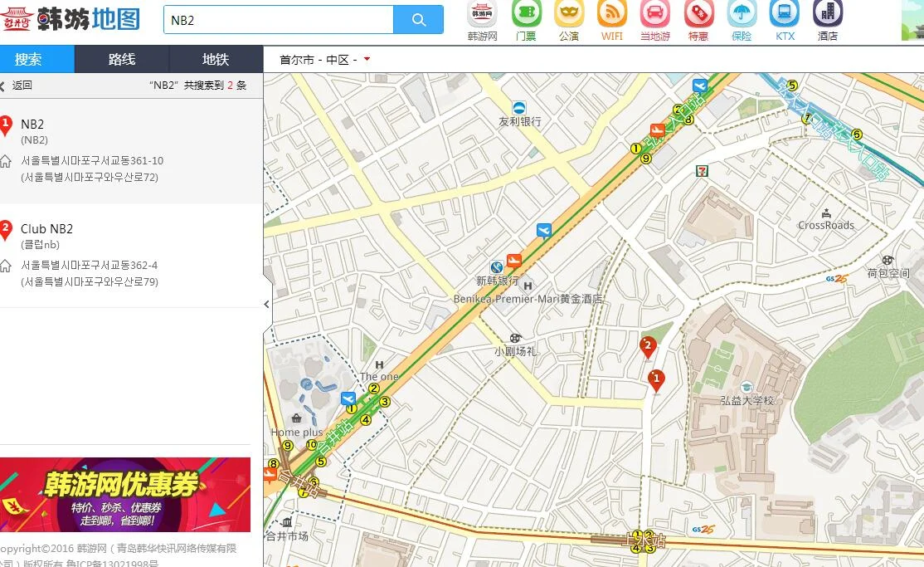Click the blue search magnifier button
The width and height of the screenshot is (924, 567).
tap(419, 17)
